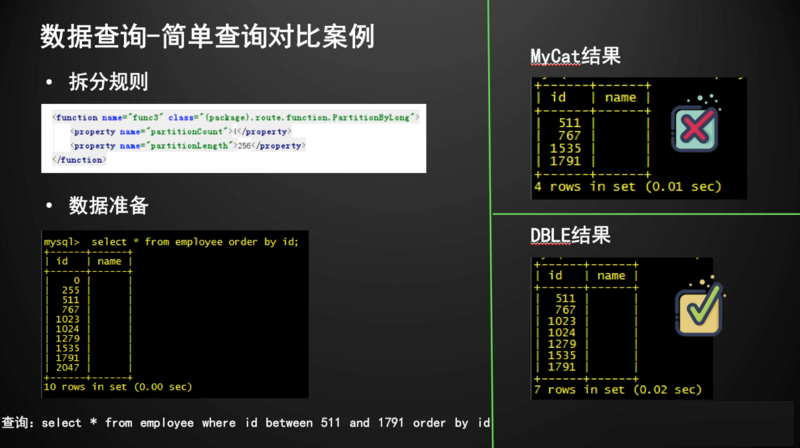Click row 1023 in the DBLE result table
The width and height of the screenshot is (800, 448).
point(587,321)
